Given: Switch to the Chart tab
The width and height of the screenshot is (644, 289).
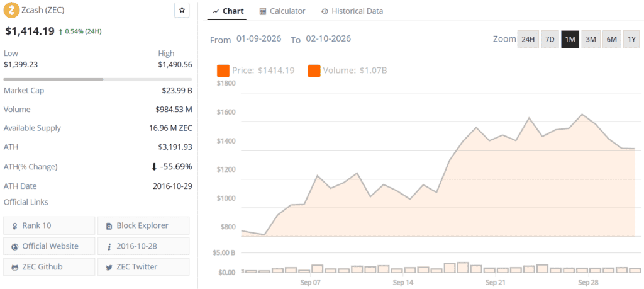Looking at the screenshot, I should pyautogui.click(x=228, y=11).
